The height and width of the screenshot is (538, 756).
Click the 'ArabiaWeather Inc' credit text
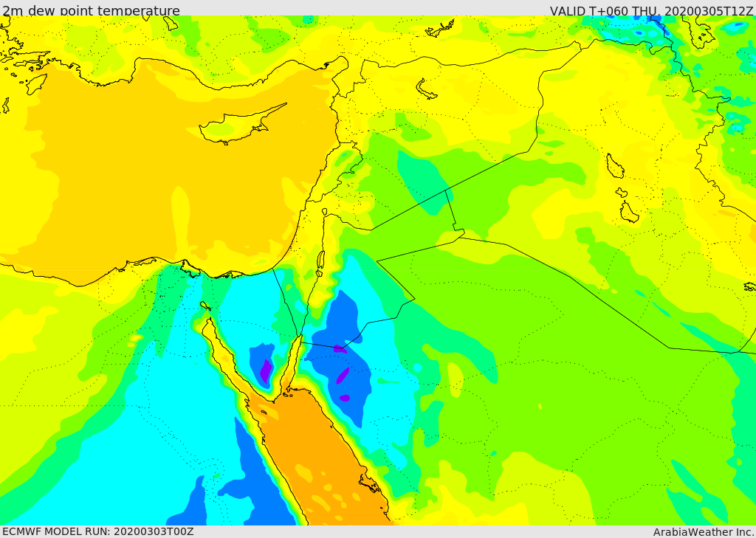[x=704, y=532]
